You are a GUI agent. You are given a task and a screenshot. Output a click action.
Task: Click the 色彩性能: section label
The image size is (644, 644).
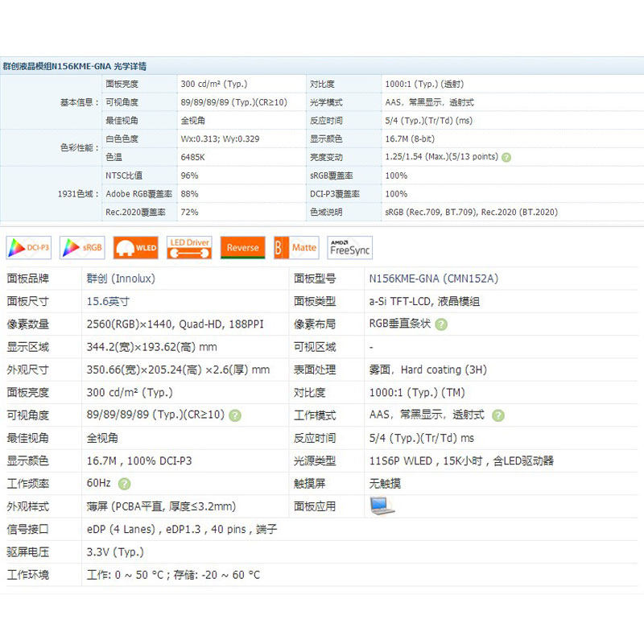click(x=80, y=148)
